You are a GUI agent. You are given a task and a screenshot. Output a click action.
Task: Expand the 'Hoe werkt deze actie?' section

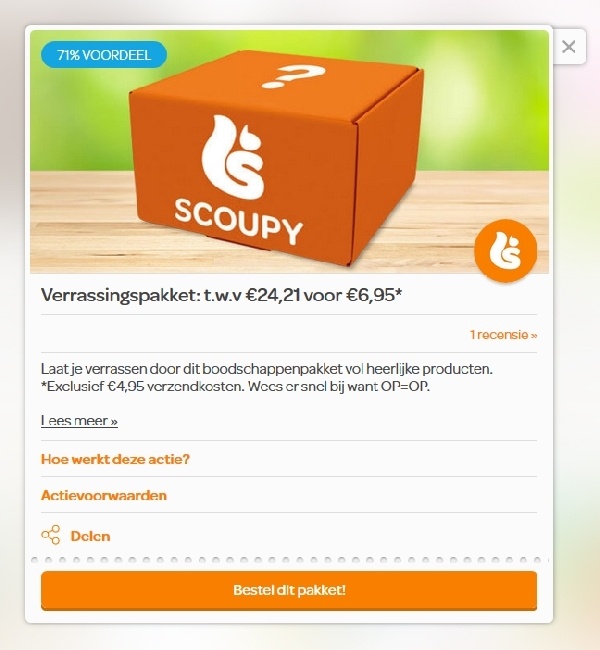(x=115, y=459)
